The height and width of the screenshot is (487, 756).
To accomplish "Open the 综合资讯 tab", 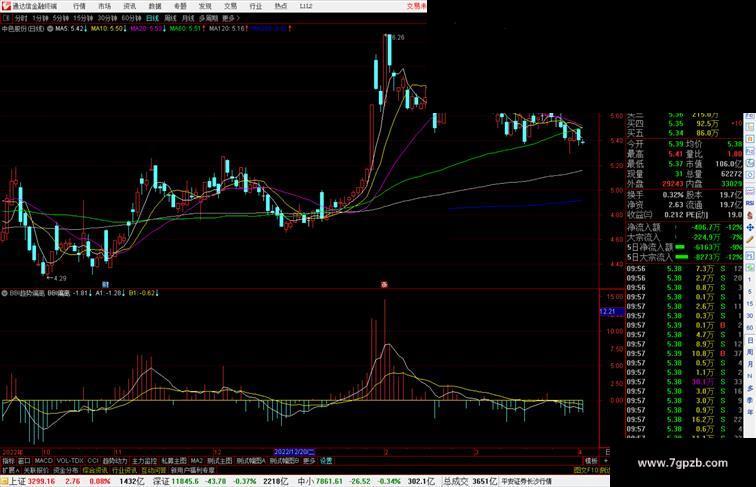I will click(95, 470).
